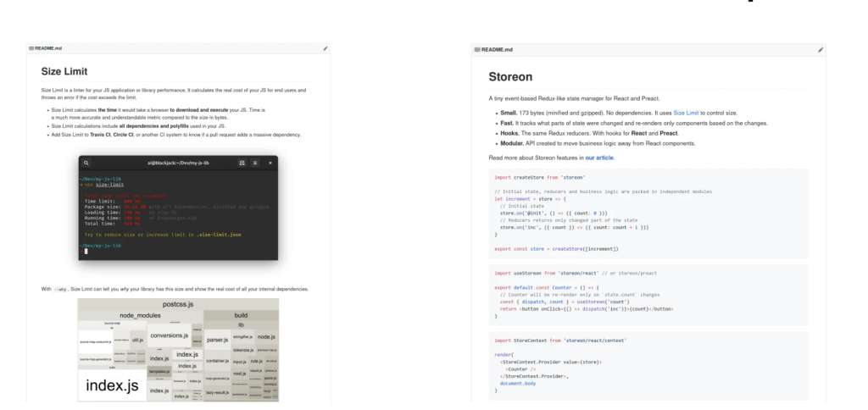Click the 'container.js' treemap cell

point(218,361)
